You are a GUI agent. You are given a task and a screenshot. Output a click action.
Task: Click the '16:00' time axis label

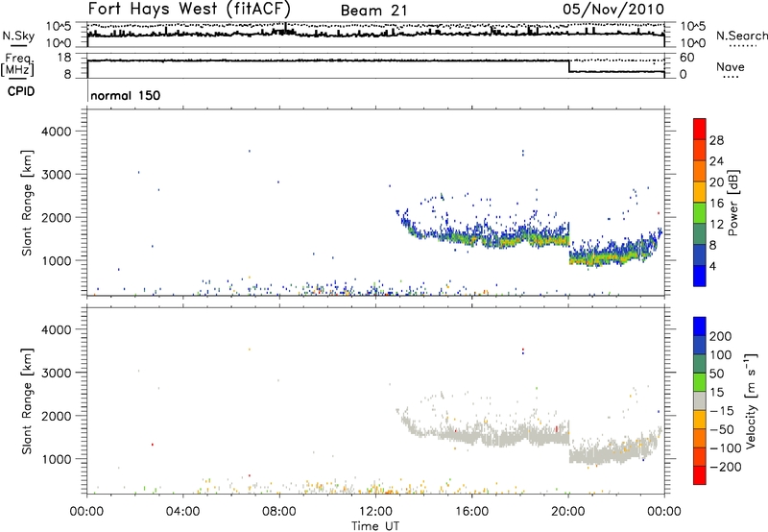[x=471, y=512]
